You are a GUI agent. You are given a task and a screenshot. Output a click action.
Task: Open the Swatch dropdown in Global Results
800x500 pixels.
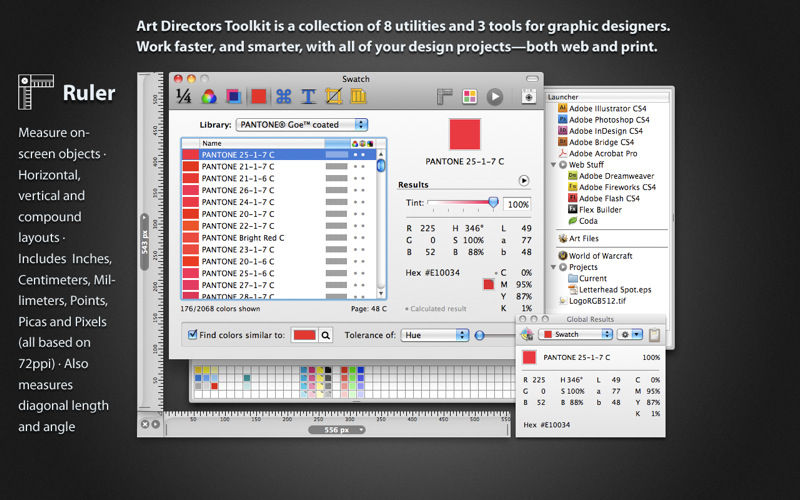click(576, 334)
